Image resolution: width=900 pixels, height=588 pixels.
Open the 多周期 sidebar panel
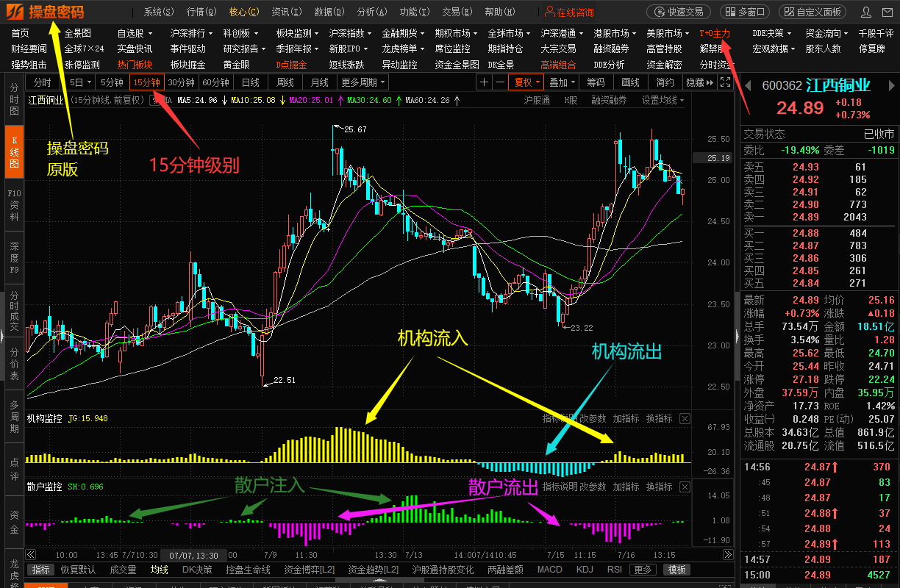click(x=14, y=417)
